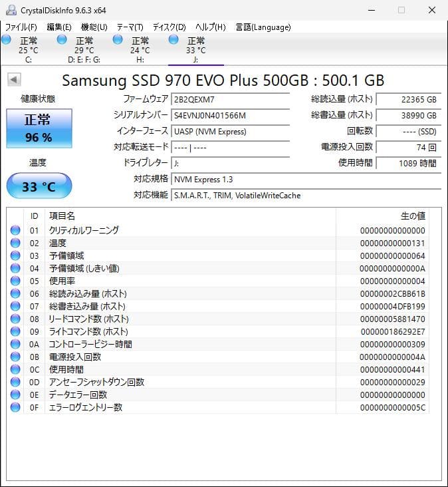The width and height of the screenshot is (448, 487).
Task: Select the クリティカルワーニング attribute name
Action: (x=84, y=230)
